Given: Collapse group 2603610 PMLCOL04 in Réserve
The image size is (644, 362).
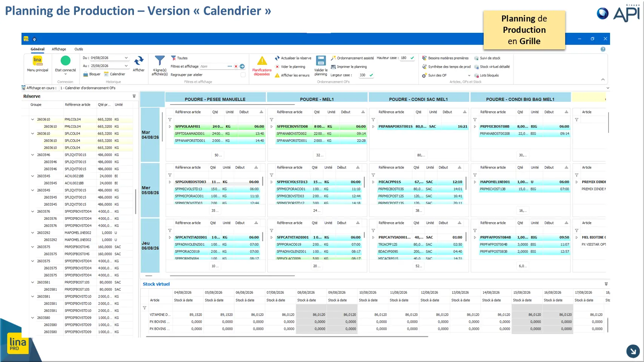Looking at the screenshot, I should pyautogui.click(x=32, y=119).
